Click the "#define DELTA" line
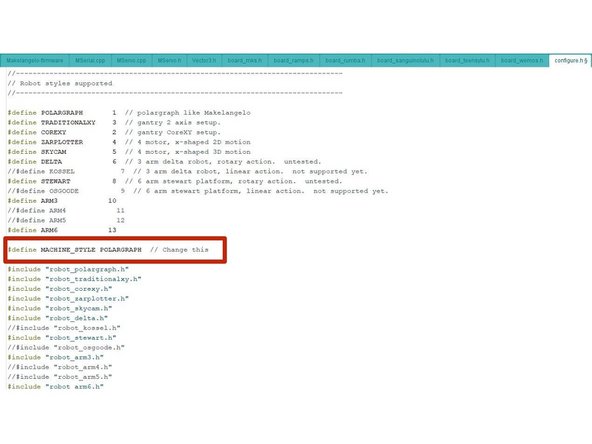This screenshot has width=592, height=444. pos(164,162)
